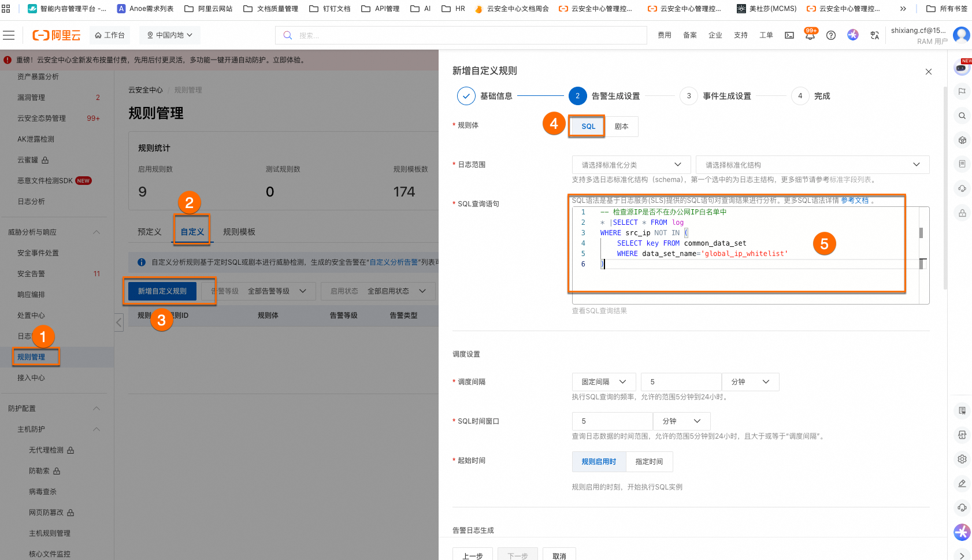972x560 pixels.
Task: Open the user avatar account menu
Action: (x=962, y=35)
